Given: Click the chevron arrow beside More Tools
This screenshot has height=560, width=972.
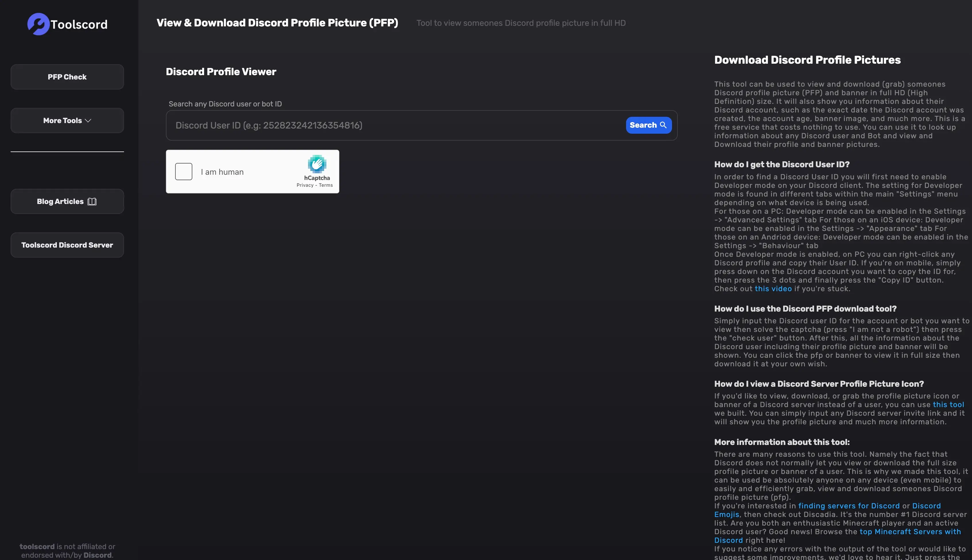Looking at the screenshot, I should click(x=88, y=121).
